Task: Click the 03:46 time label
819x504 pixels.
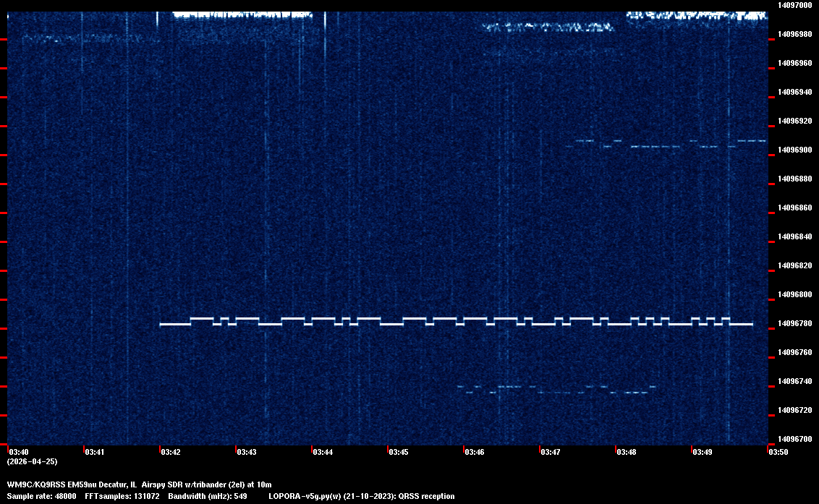Action: [x=475, y=452]
